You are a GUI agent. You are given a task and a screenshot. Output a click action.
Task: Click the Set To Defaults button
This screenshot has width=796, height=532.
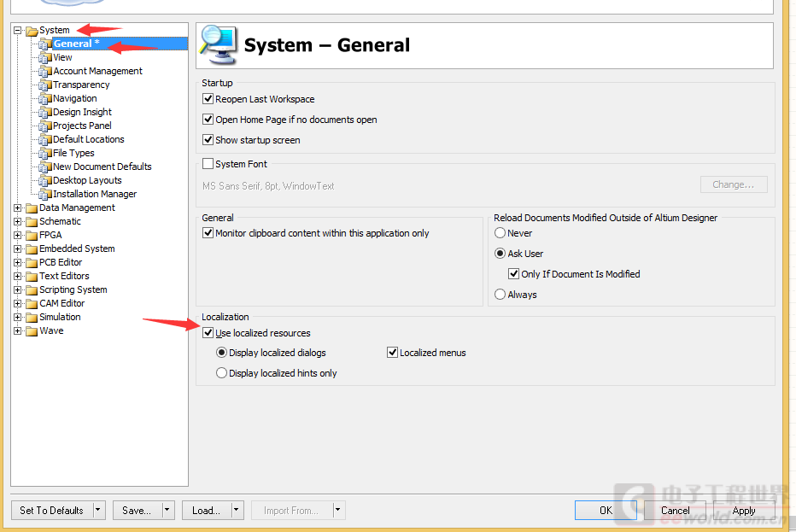[x=52, y=510]
